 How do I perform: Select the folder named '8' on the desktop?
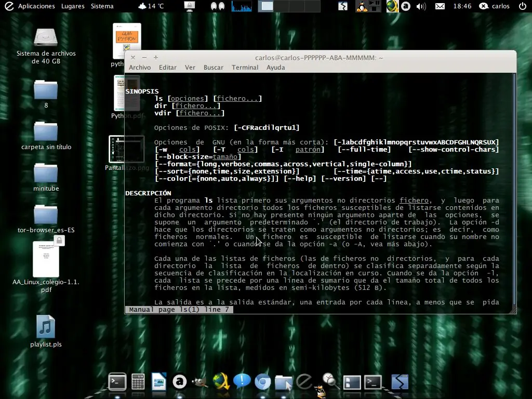(x=46, y=94)
